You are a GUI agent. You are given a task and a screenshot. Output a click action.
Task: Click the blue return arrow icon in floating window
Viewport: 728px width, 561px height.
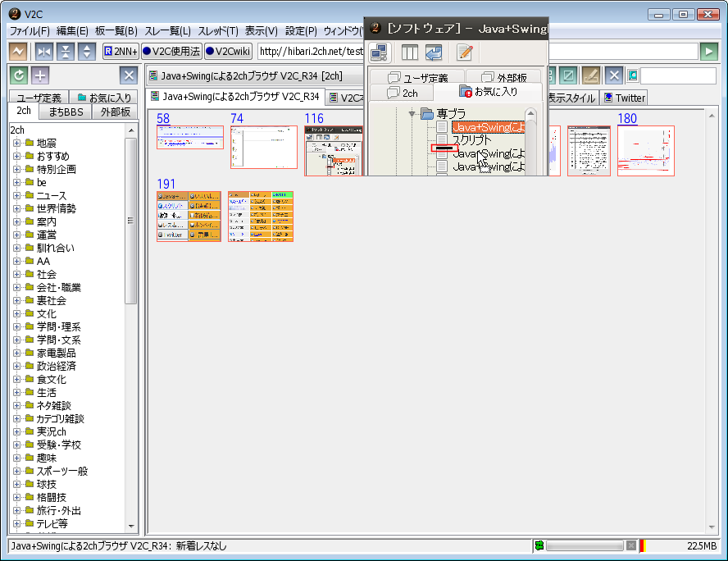[x=433, y=53]
